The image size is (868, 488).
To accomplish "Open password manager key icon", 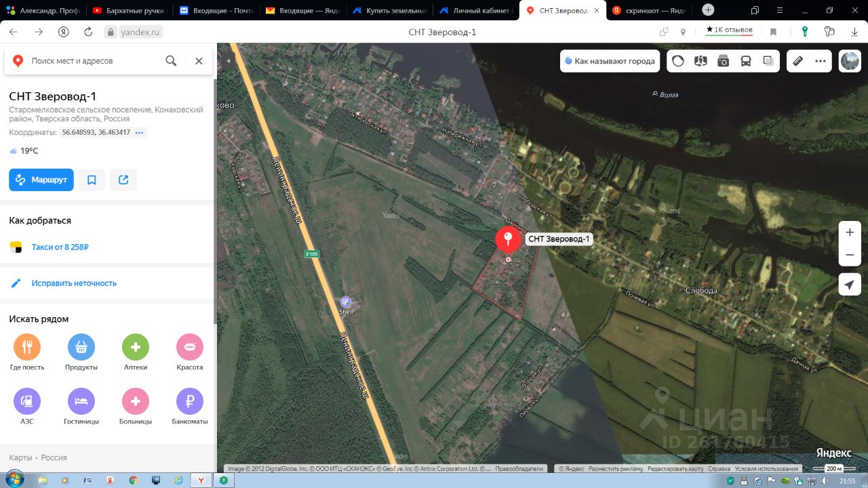I will [805, 32].
